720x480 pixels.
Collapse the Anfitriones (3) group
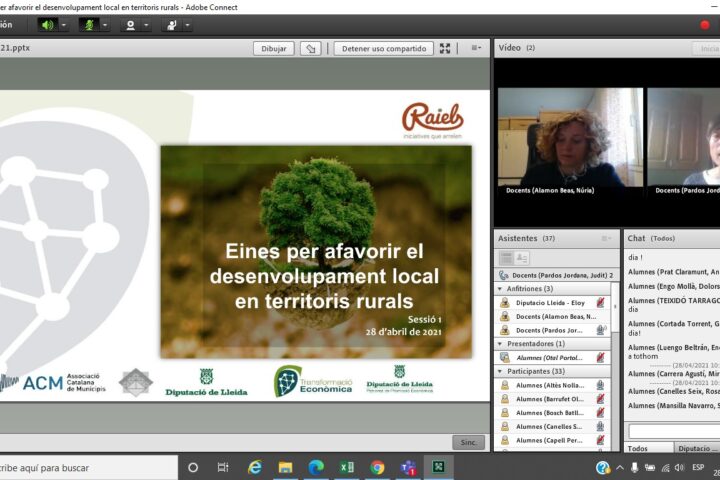coord(500,289)
